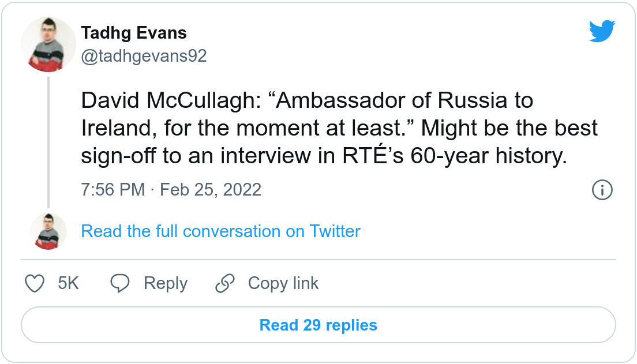
Task: Like the tweet with the heart icon
Action: click(x=35, y=283)
